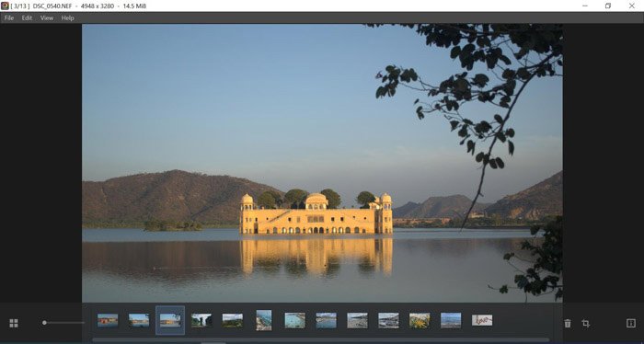Click the thumbnail size slider handle
Screen dimensions: 644x344
click(x=44, y=323)
